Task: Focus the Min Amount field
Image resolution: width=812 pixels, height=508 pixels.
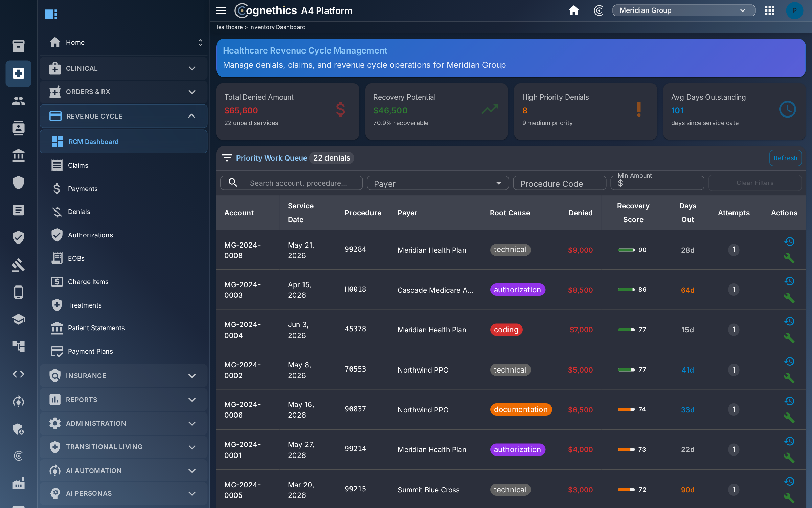Action: click(657, 183)
